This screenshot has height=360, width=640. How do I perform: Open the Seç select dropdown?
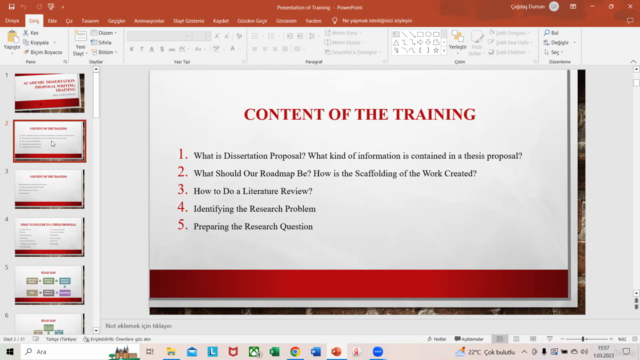click(x=562, y=52)
